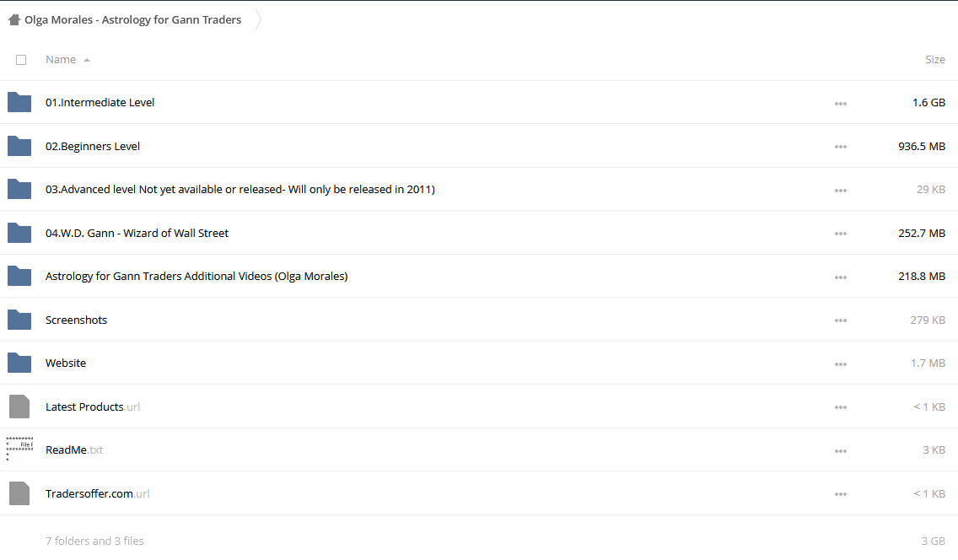Open the more menu for 01.Intermediate Level

click(841, 104)
